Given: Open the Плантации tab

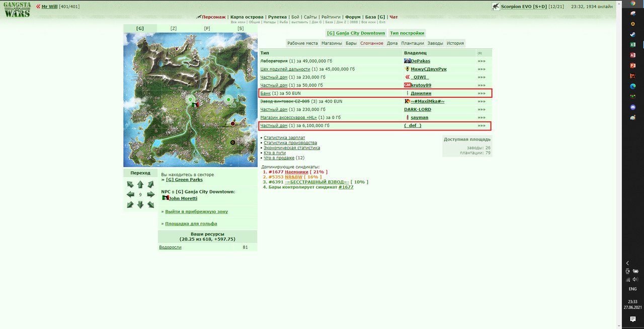Looking at the screenshot, I should click(x=413, y=43).
